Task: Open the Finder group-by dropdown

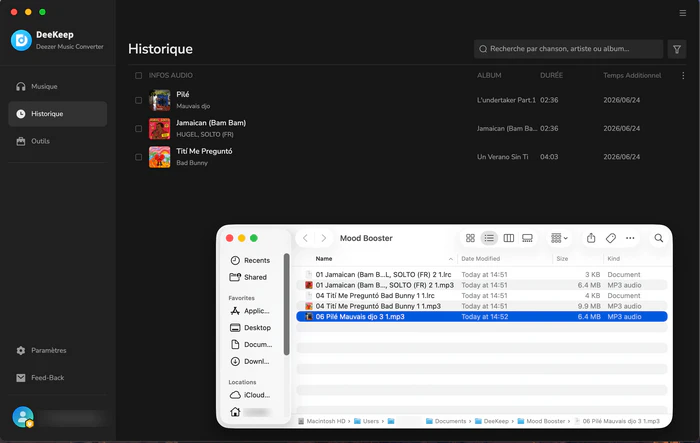Action: 559,238
